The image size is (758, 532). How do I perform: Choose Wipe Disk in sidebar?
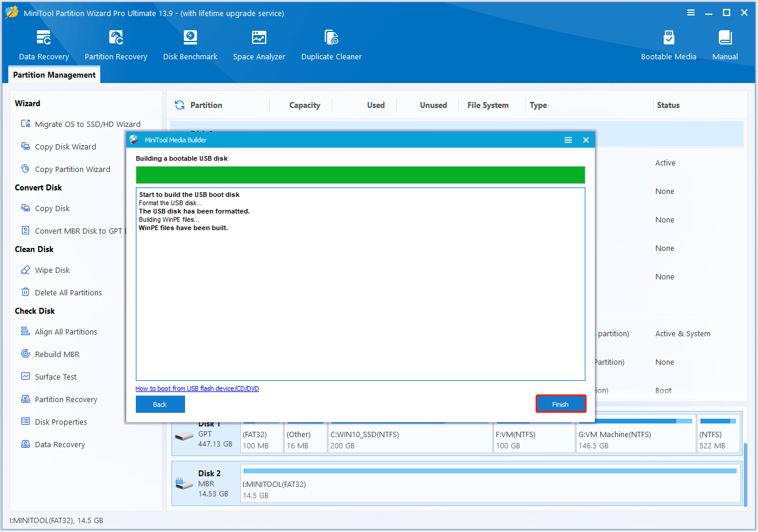[x=45, y=270]
